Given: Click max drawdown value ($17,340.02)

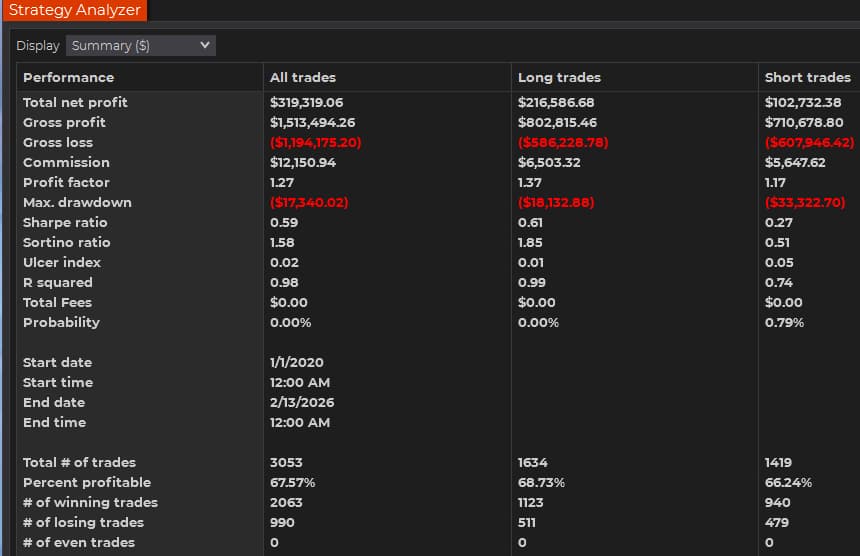Looking at the screenshot, I should [309, 202].
